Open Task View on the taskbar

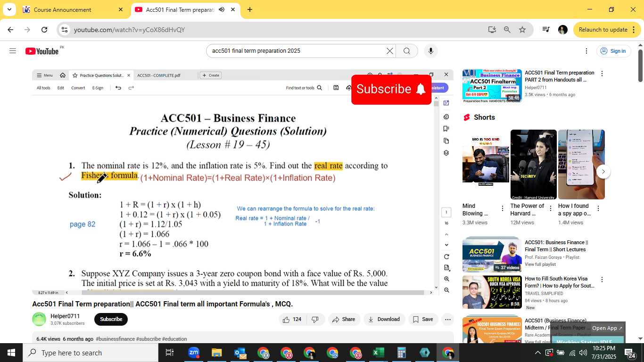(170, 353)
